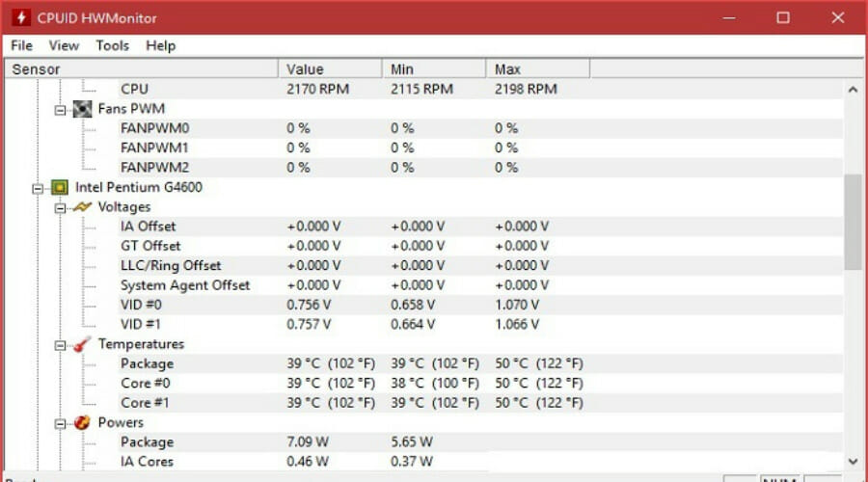Screen dimensions: 868x482
Task: Click the 38 °C (100 °F) minimum value
Action: (x=435, y=383)
